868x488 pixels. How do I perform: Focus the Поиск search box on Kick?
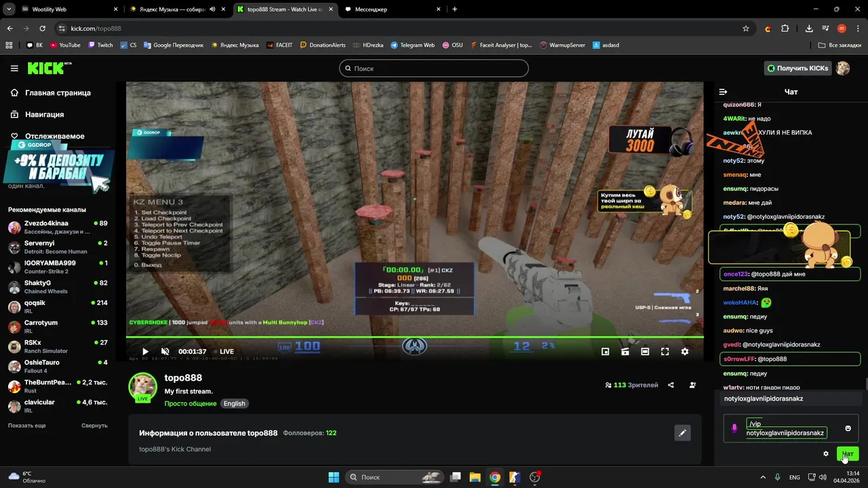[x=433, y=68]
